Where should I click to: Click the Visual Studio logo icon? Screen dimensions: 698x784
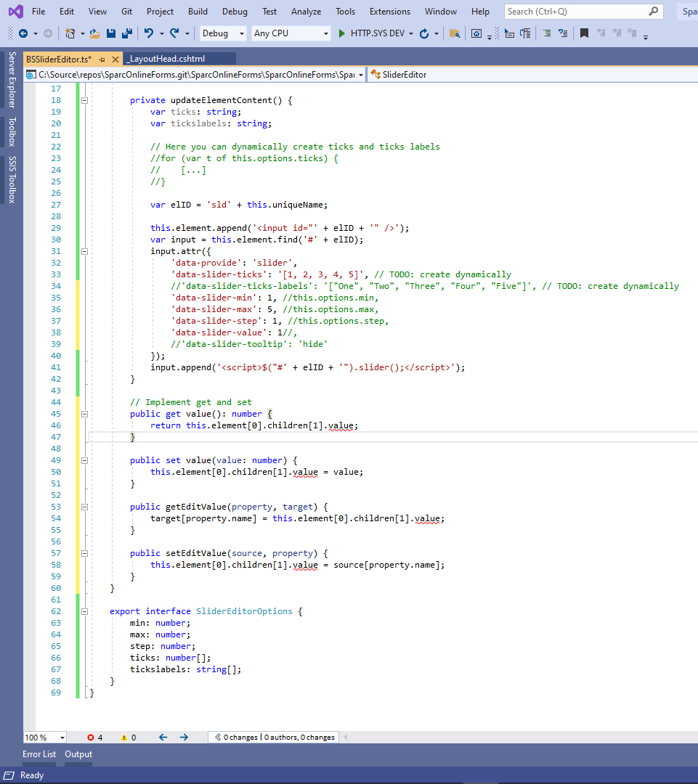[15, 11]
